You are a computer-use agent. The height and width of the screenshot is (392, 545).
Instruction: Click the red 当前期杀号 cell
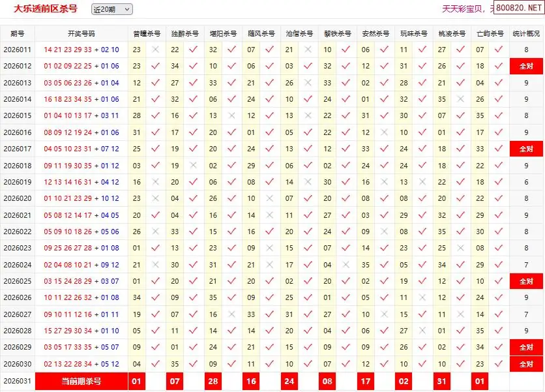[x=81, y=381]
